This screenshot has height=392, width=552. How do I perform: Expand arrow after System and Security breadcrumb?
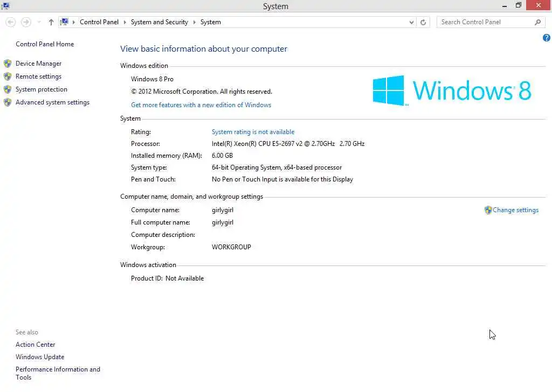pyautogui.click(x=194, y=22)
